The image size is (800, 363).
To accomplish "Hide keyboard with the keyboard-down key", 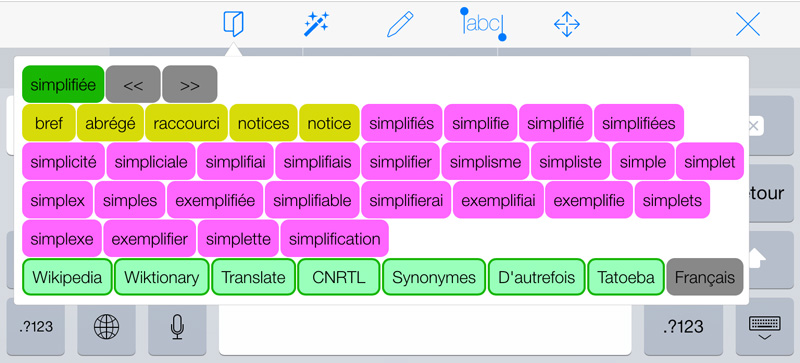I will tap(764, 327).
